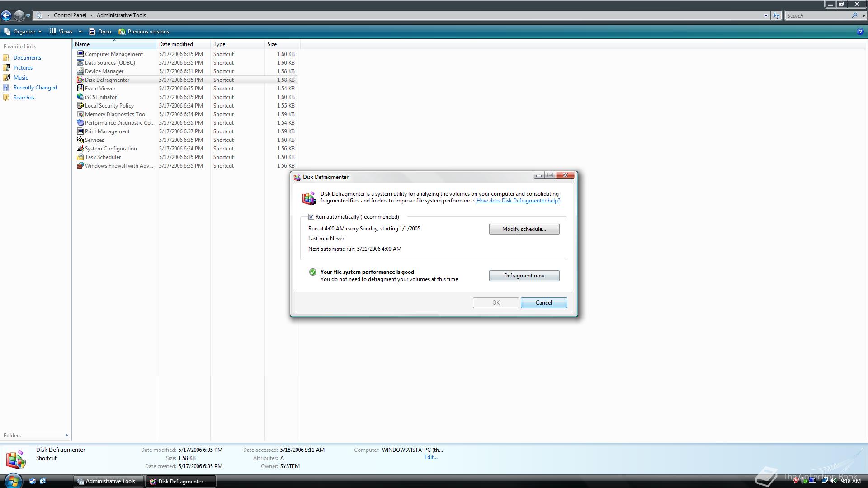868x488 pixels.
Task: Sort by the Type column header
Action: 237,44
